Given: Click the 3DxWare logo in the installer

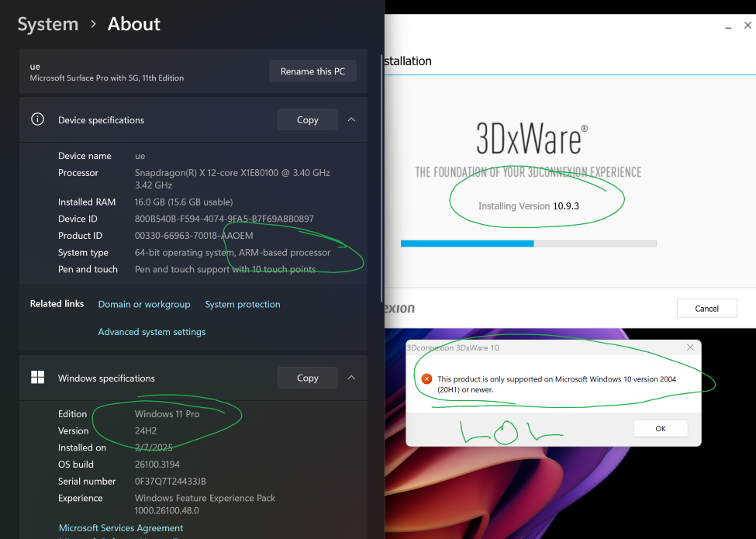Looking at the screenshot, I should 532,138.
